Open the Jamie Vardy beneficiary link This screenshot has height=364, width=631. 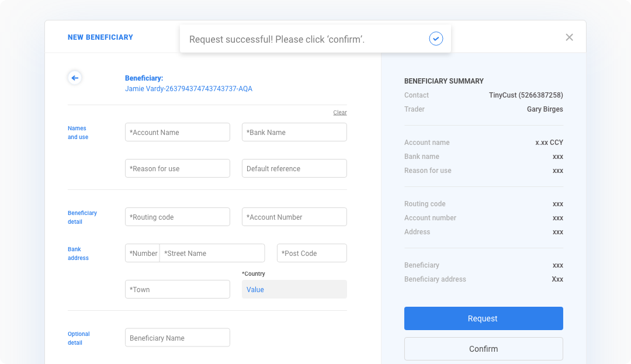coord(188,88)
